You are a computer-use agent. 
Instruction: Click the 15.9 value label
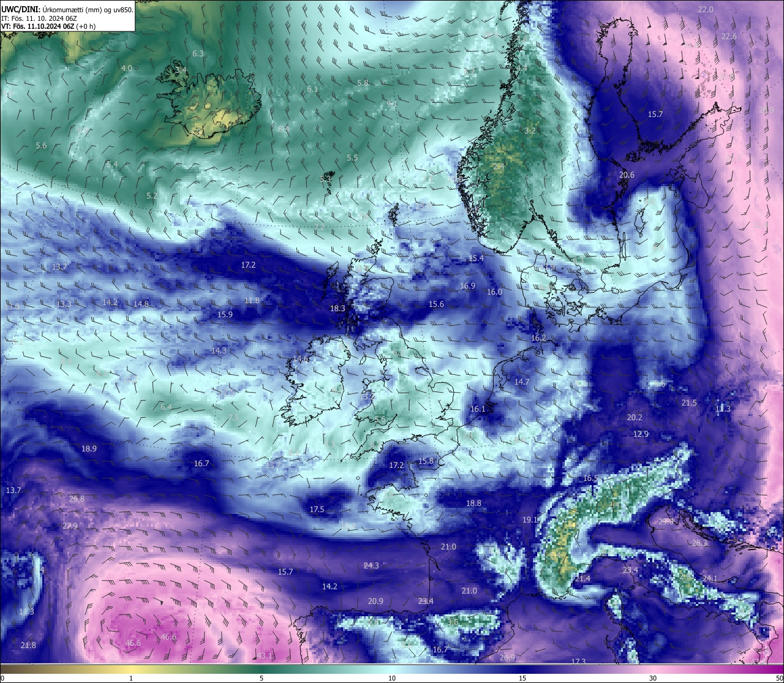point(225,314)
